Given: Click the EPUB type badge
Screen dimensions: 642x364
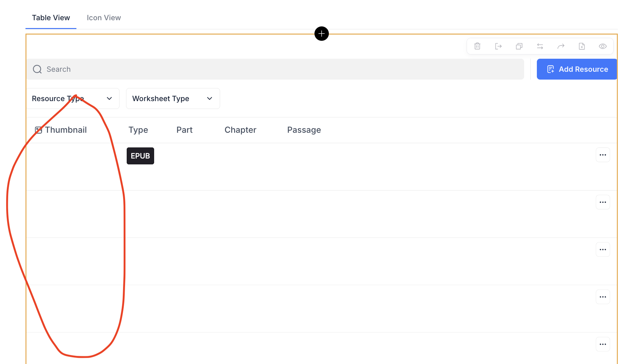Looking at the screenshot, I should tap(140, 156).
